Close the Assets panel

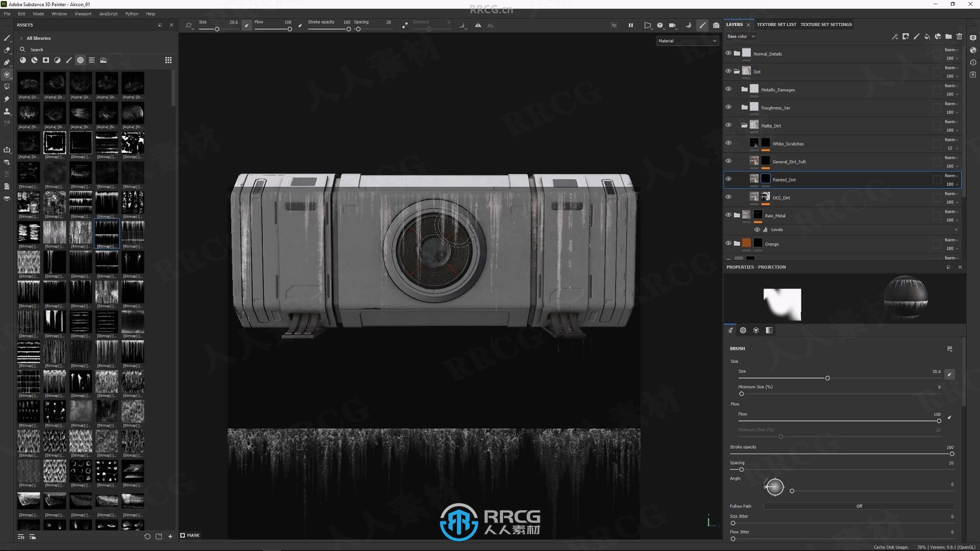point(171,25)
